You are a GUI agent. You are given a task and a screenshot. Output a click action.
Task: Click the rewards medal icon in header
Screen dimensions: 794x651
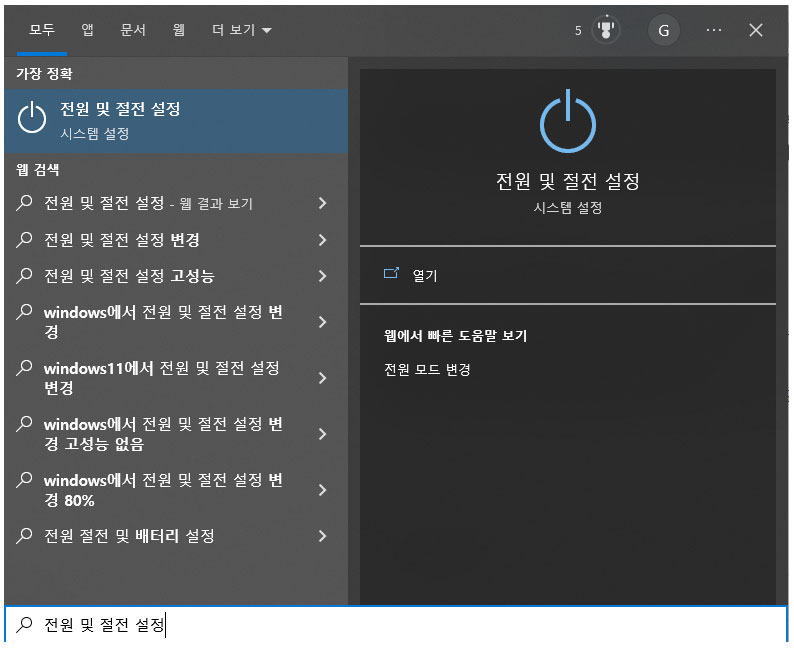pyautogui.click(x=605, y=30)
